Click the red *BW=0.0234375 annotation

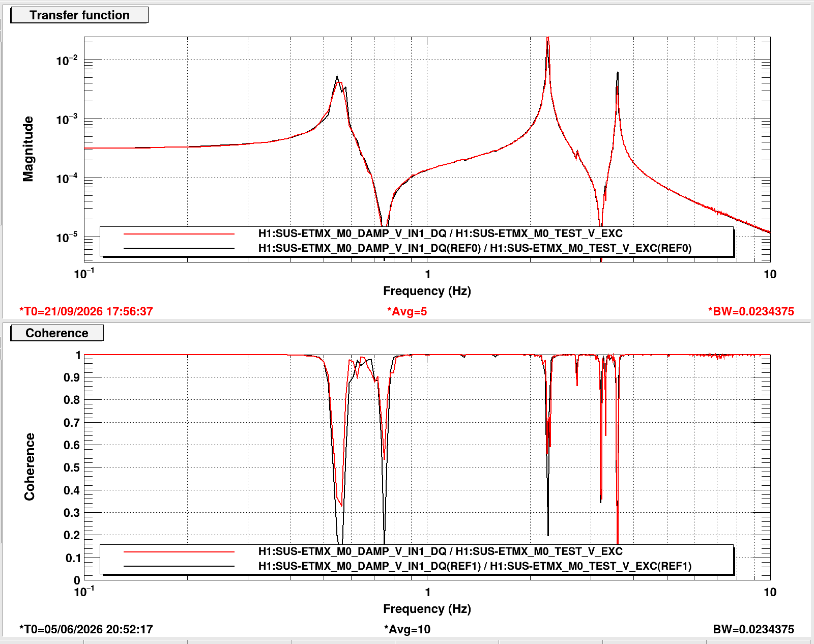click(751, 311)
